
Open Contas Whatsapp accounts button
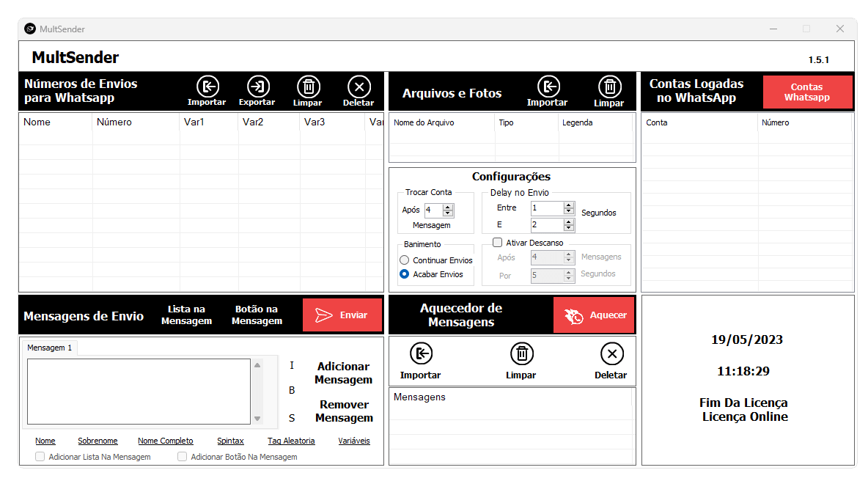pyautogui.click(x=807, y=92)
